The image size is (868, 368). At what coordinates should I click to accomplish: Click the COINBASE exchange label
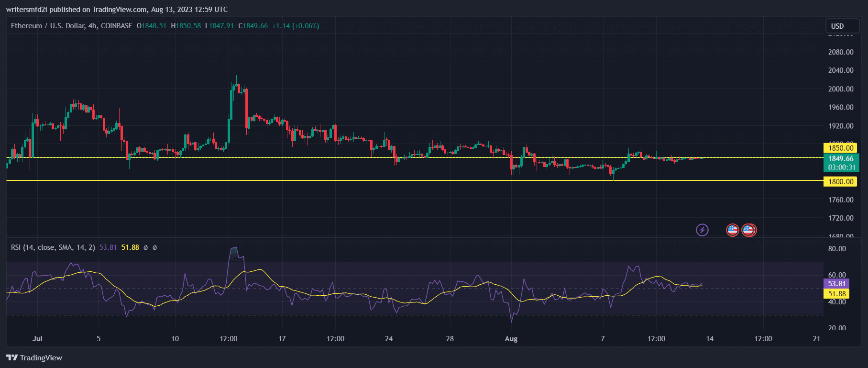pyautogui.click(x=116, y=26)
